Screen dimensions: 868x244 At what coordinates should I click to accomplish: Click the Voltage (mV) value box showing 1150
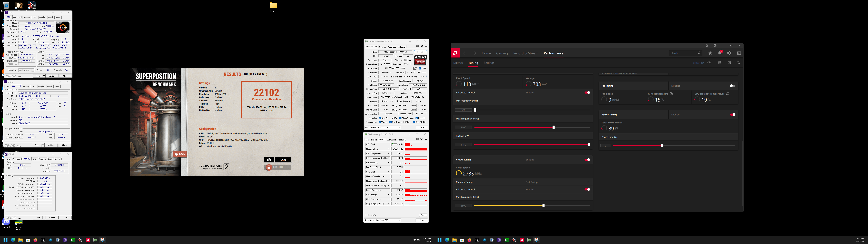pyautogui.click(x=463, y=145)
